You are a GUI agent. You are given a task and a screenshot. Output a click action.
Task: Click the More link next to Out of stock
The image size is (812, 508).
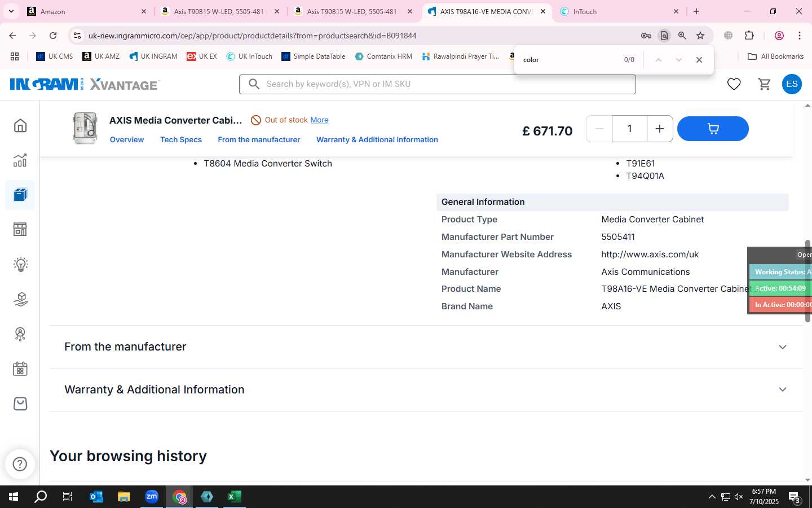[x=319, y=120]
